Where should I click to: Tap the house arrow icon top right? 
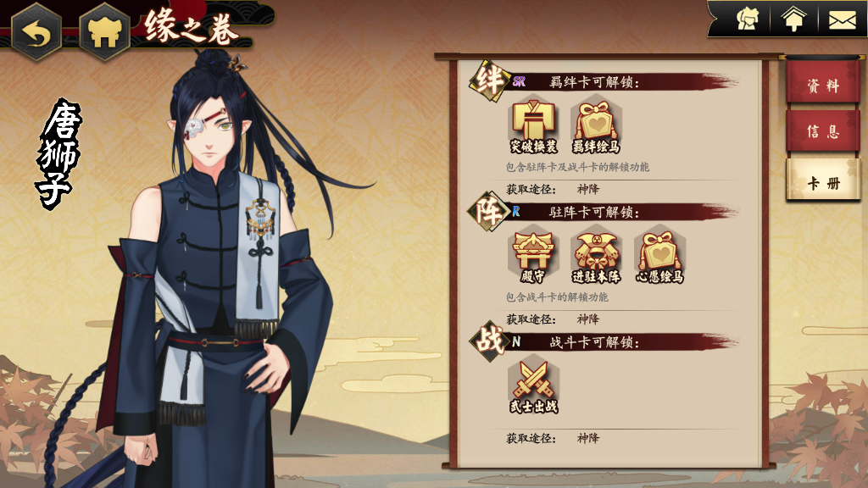click(x=793, y=19)
